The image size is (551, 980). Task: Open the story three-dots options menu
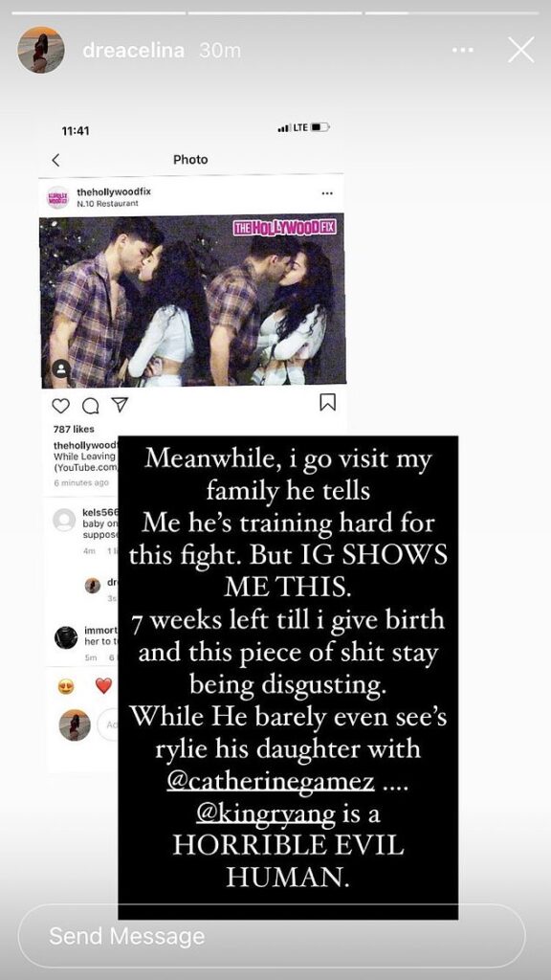tap(462, 50)
